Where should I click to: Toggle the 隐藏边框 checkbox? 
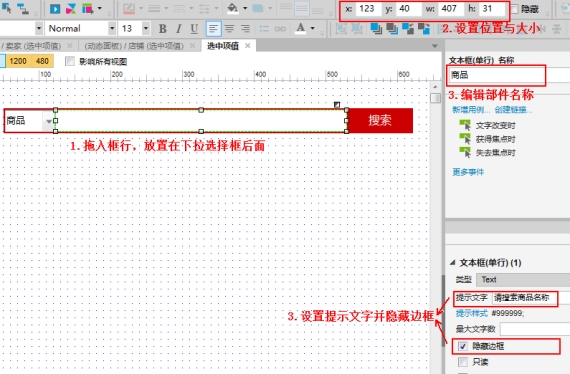point(462,346)
